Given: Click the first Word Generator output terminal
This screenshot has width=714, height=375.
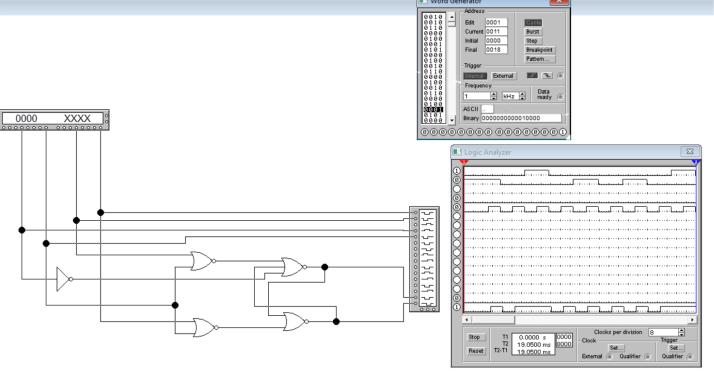Looking at the screenshot, I should (424, 132).
